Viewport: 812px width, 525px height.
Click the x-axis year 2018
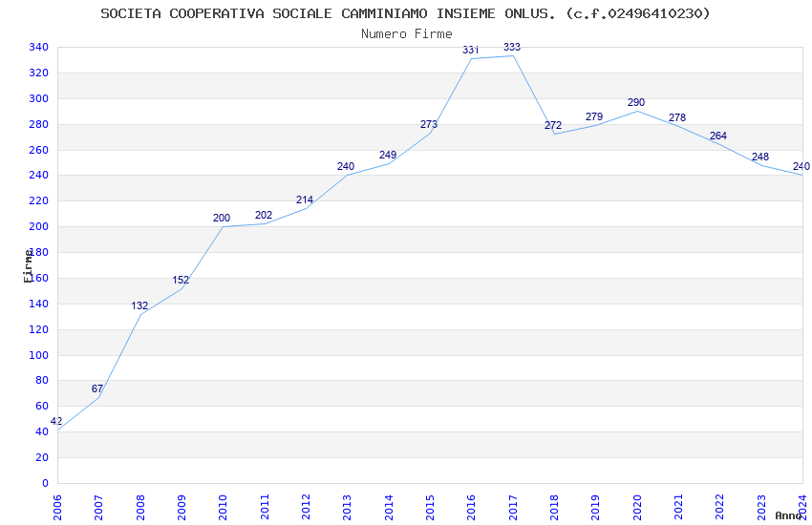pyautogui.click(x=554, y=507)
